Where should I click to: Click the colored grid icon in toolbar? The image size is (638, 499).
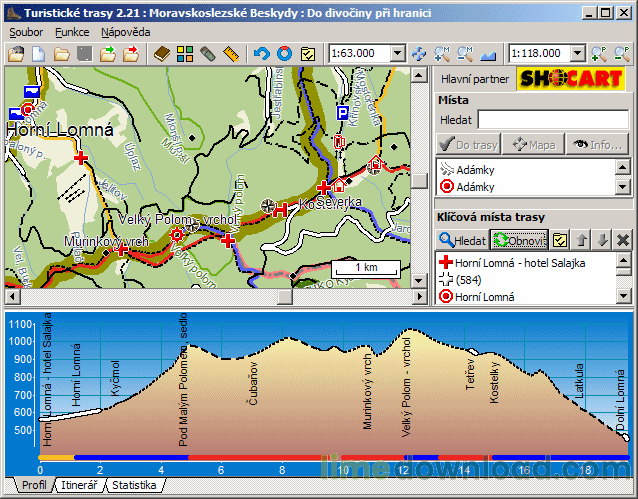pos(185,53)
